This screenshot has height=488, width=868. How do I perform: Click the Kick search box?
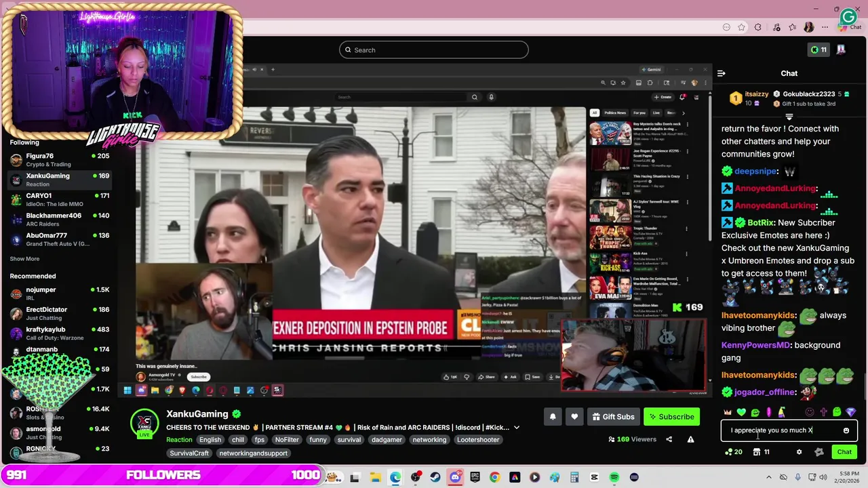(x=434, y=50)
